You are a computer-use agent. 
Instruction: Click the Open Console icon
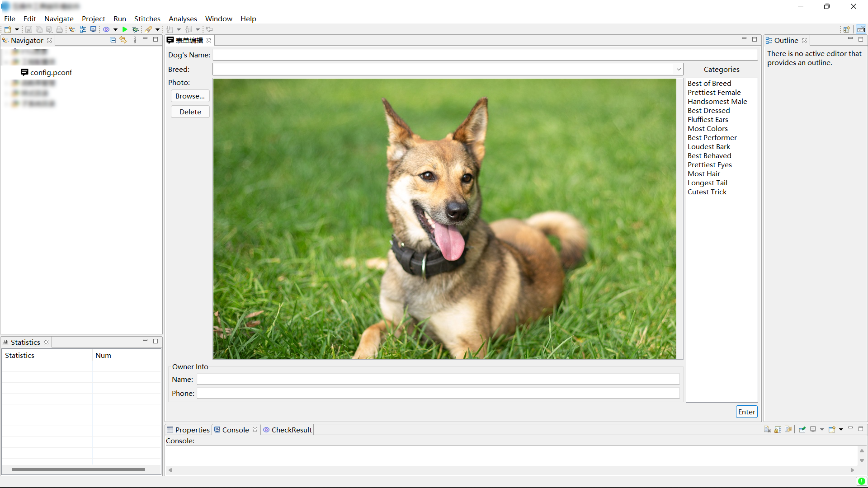tap(832, 430)
